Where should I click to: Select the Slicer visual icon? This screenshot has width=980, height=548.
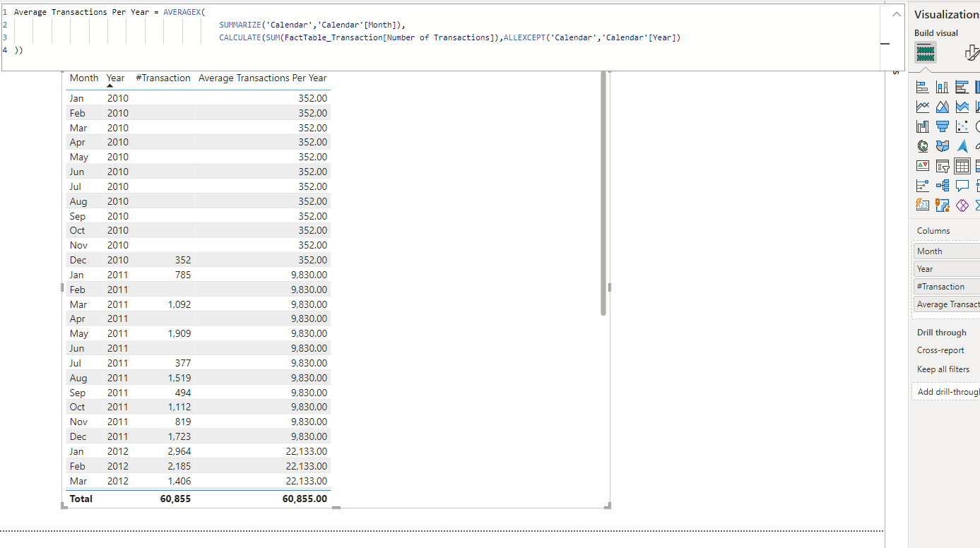[942, 166]
